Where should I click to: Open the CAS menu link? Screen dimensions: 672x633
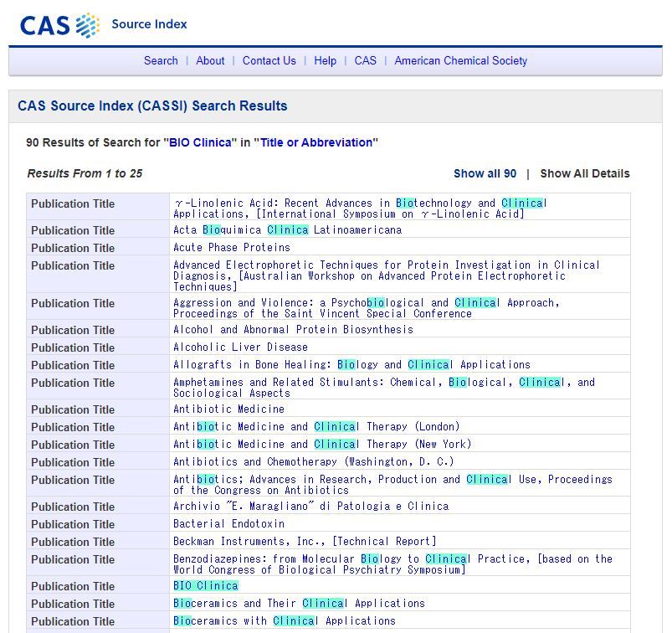pyautogui.click(x=365, y=61)
